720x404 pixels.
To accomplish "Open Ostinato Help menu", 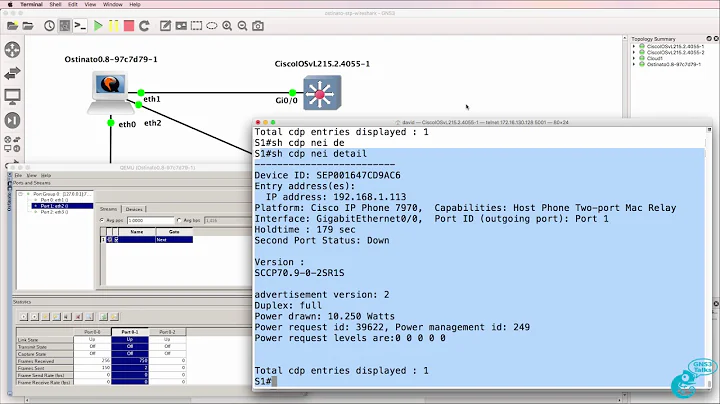I will point(46,175).
